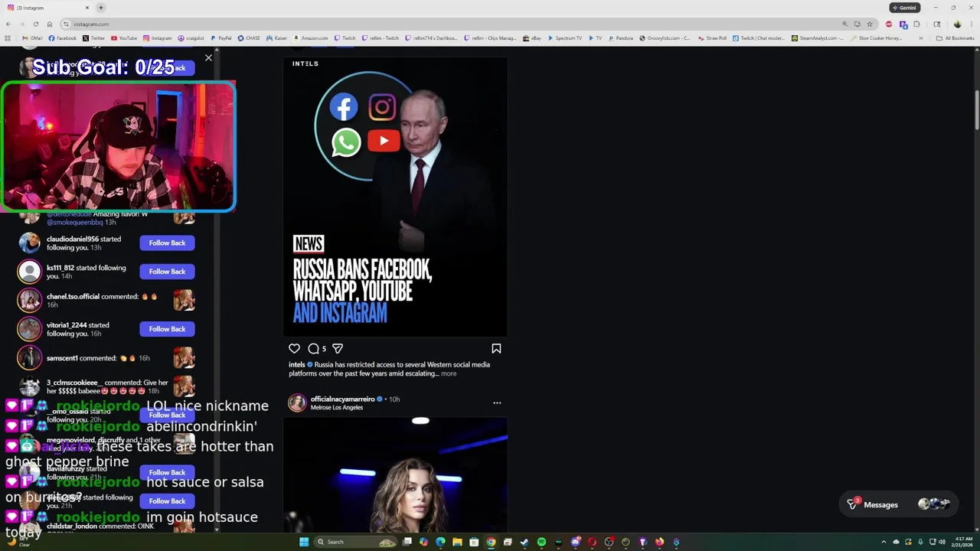Open the CHASE bookmark
Viewport: 980px width, 551px height.
(249, 37)
